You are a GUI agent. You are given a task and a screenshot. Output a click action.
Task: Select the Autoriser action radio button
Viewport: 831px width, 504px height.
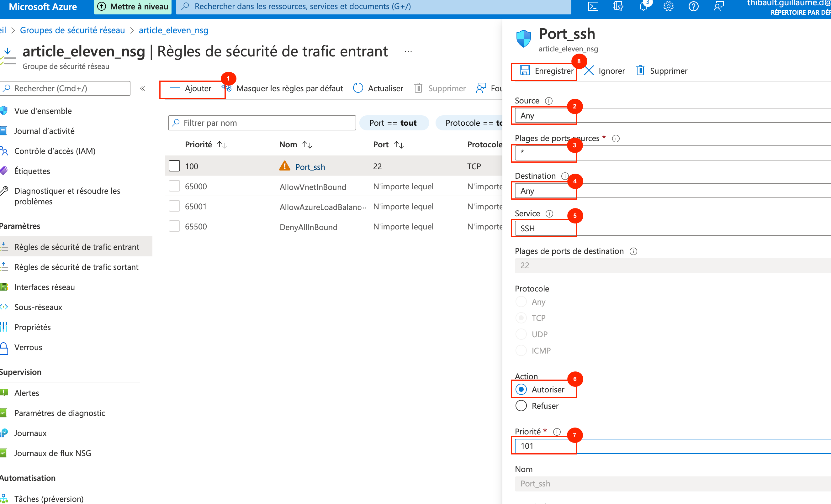tap(521, 389)
